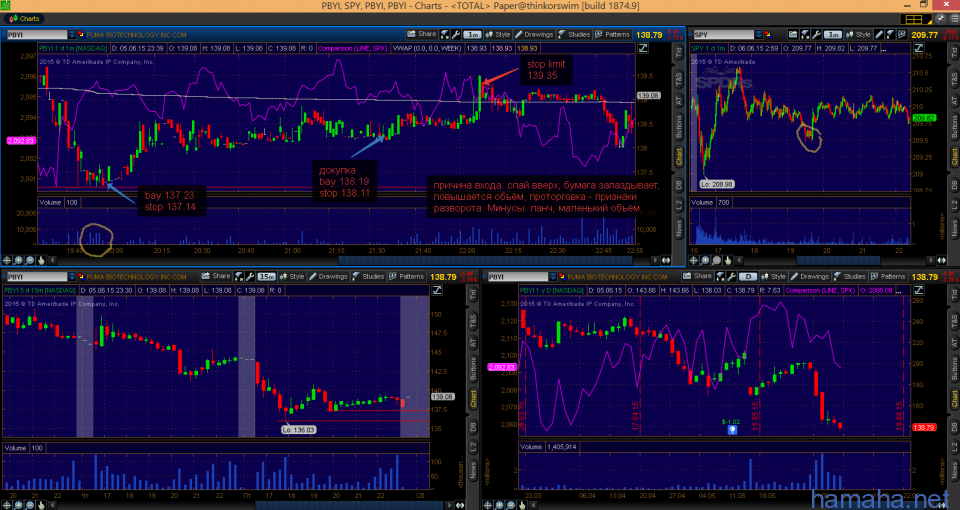Viewport: 960px width, 510px height.
Task: Open Style menu in the PBYI 1m chart
Action: [x=497, y=34]
